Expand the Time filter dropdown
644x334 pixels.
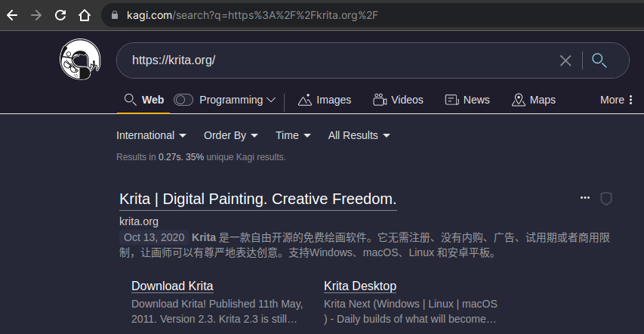[x=293, y=135]
